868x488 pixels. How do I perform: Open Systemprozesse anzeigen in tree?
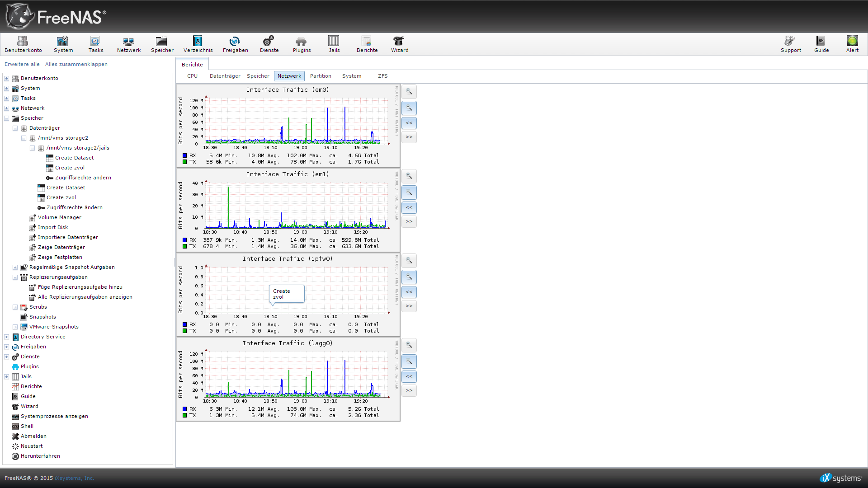[54, 416]
